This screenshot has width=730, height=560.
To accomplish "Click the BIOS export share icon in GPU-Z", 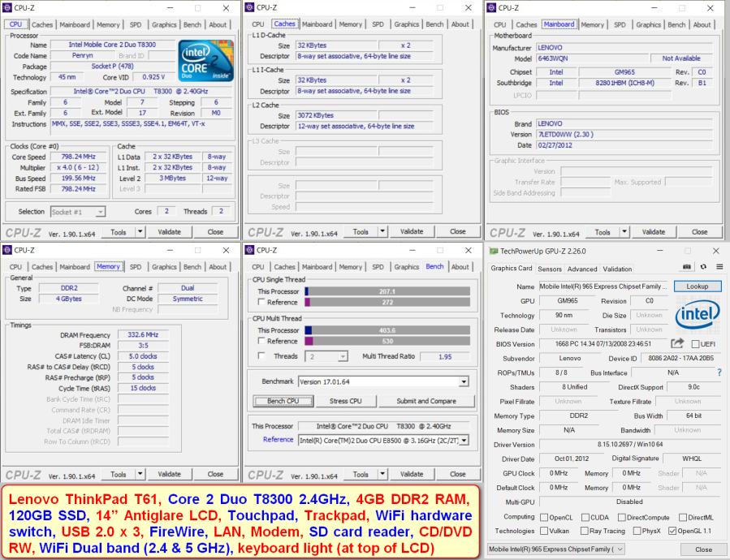I will (677, 343).
